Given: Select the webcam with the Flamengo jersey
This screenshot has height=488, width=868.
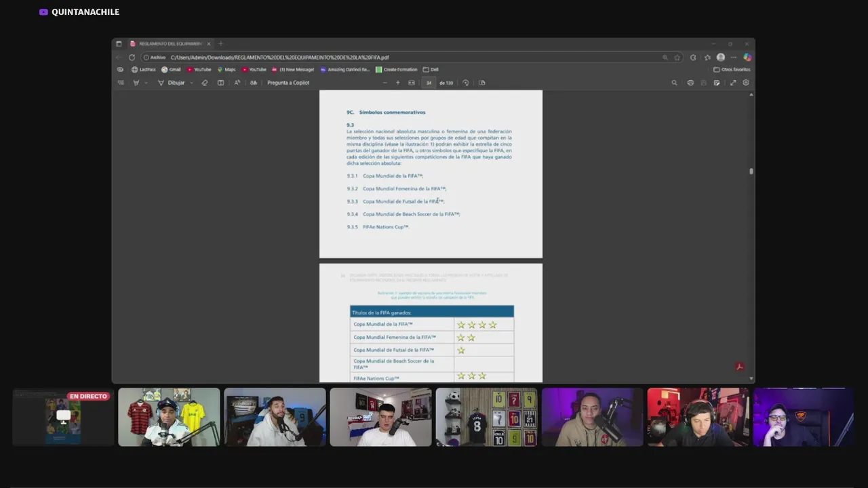Looking at the screenshot, I should click(169, 417).
